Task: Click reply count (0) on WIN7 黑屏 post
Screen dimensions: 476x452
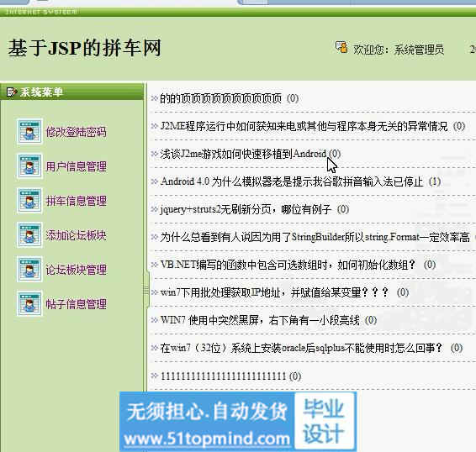Action: (x=371, y=320)
